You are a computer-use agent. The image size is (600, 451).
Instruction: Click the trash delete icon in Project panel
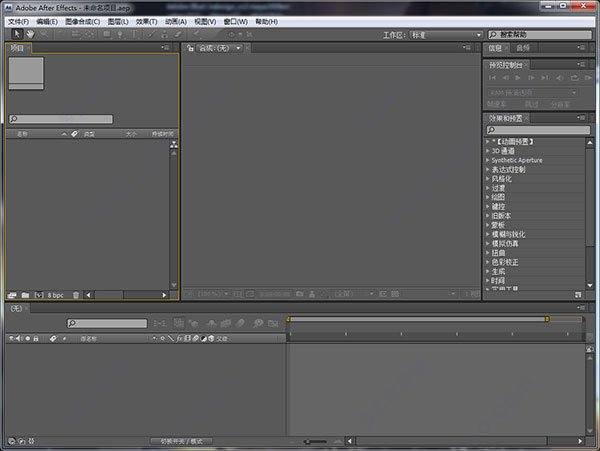(x=76, y=295)
